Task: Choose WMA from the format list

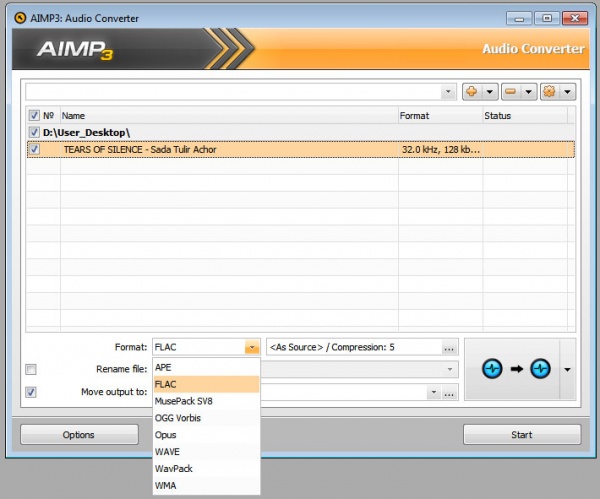Action: tap(207, 485)
